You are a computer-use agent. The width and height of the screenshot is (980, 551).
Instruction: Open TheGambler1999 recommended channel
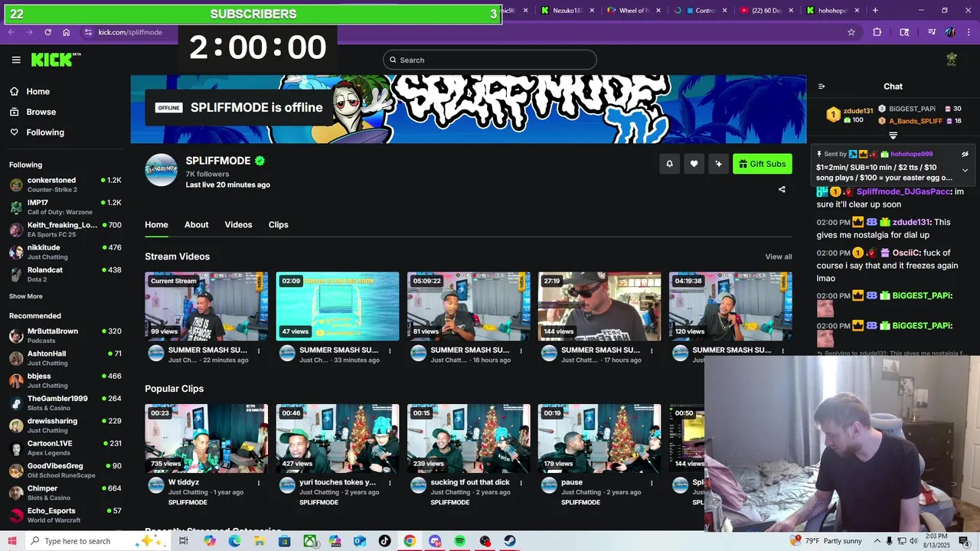coord(65,403)
